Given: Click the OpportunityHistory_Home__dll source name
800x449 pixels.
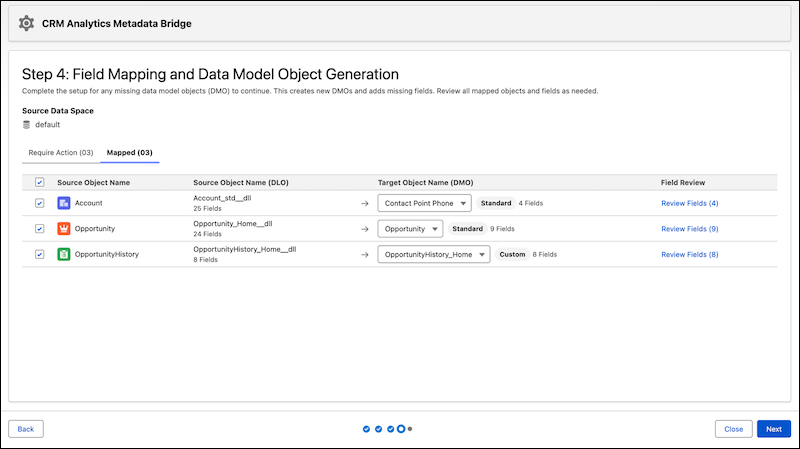Looking at the screenshot, I should pyautogui.click(x=244, y=249).
